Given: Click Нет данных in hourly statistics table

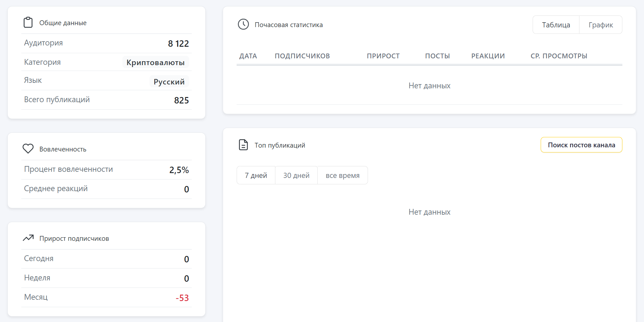Looking at the screenshot, I should coord(429,86).
